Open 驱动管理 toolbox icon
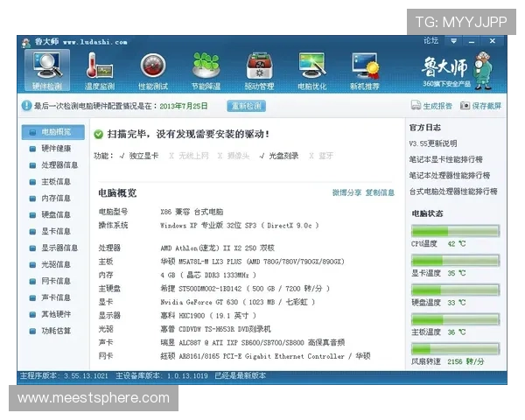This screenshot has width=525, height=420. click(259, 66)
